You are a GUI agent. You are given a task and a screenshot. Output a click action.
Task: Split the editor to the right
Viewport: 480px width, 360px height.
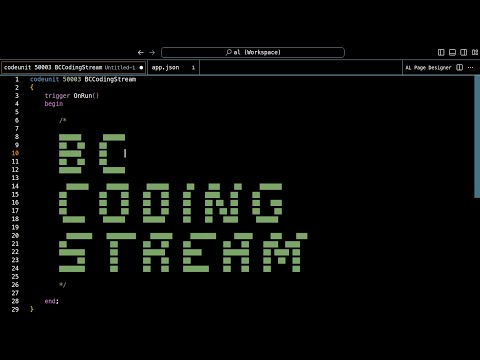click(x=459, y=68)
